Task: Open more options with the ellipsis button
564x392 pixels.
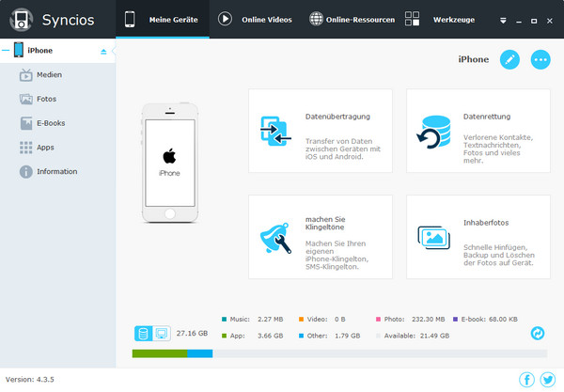Action: (x=540, y=60)
